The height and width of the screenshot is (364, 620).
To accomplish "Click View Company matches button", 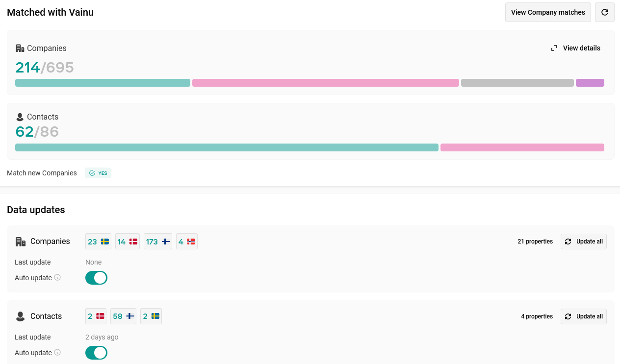I will (548, 12).
